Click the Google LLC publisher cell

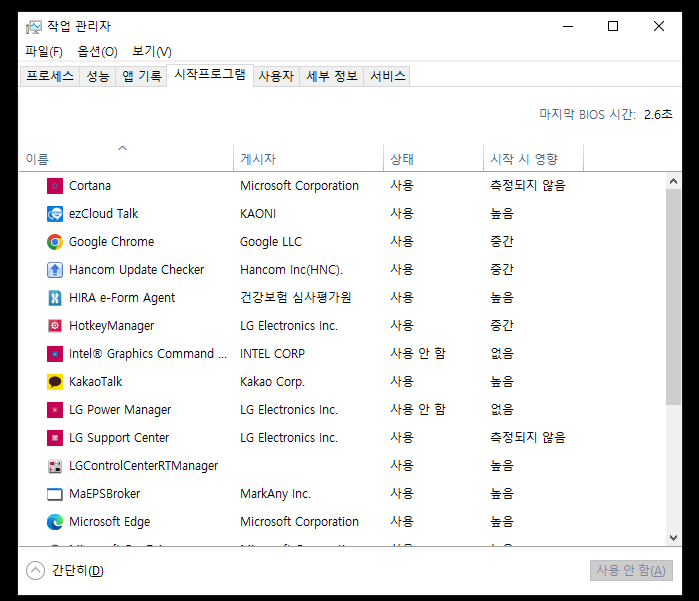point(271,242)
